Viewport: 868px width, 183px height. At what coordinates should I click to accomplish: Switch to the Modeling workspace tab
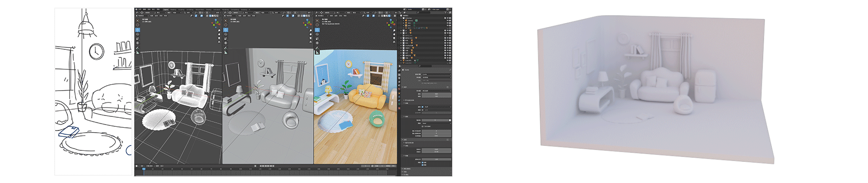(173, 10)
